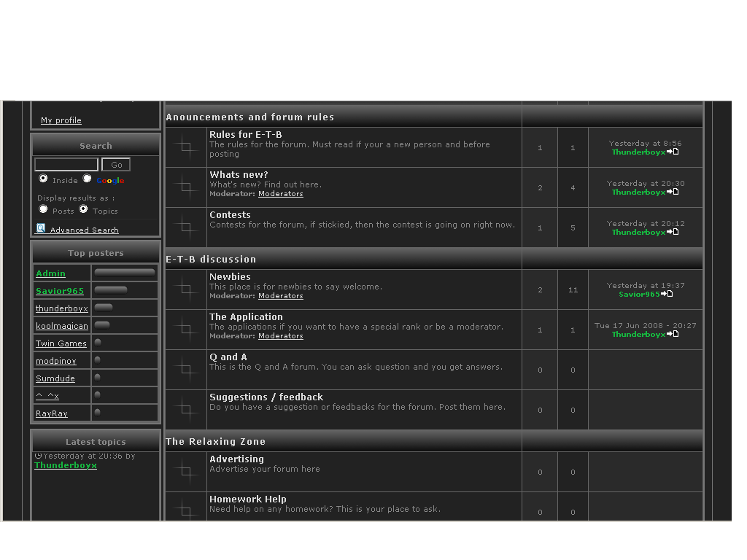Open the Q and A forum

(x=228, y=357)
